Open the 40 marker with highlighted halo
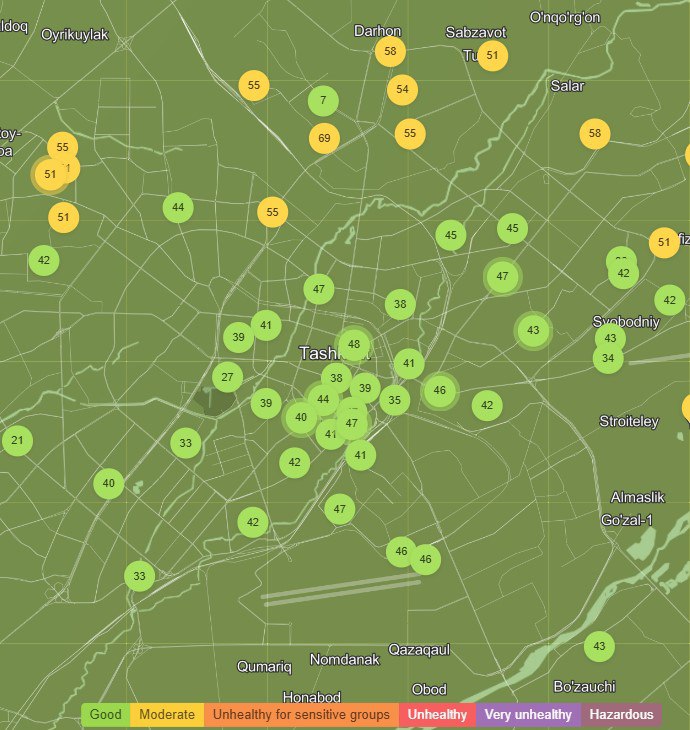Screen dimensions: 690x730 (301, 416)
